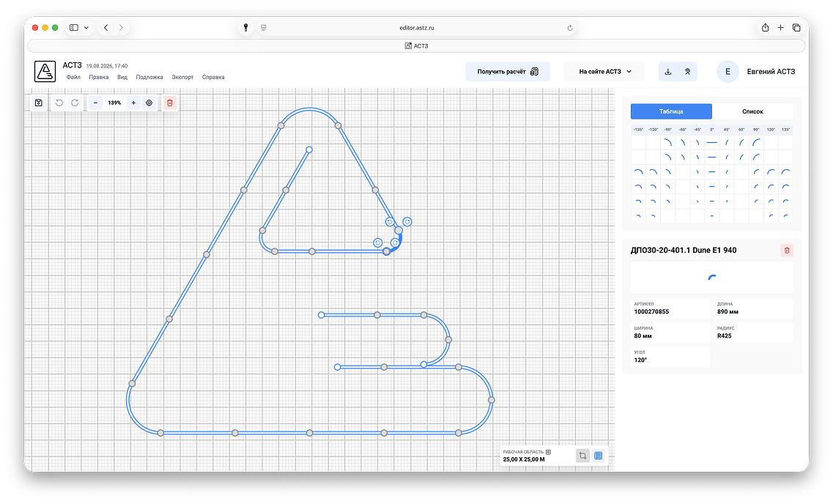Screen dimensions: 833x504
Task: Switch to the Список tab
Action: [x=752, y=111]
